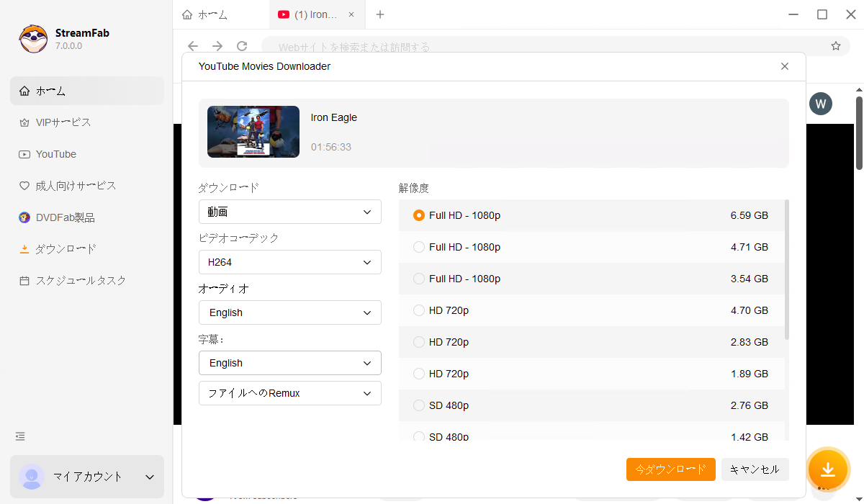Collapse the sidebar using bottom-left icon

pyautogui.click(x=20, y=436)
